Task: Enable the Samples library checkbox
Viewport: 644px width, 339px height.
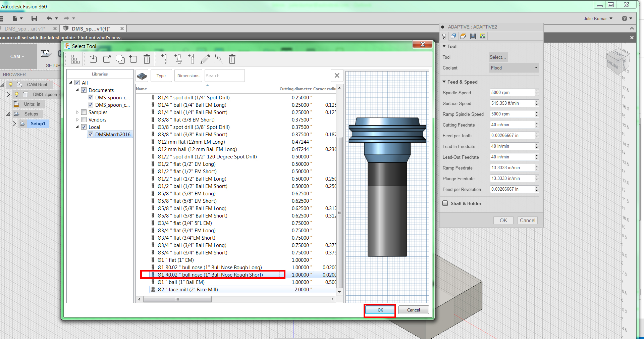Action: tap(84, 112)
